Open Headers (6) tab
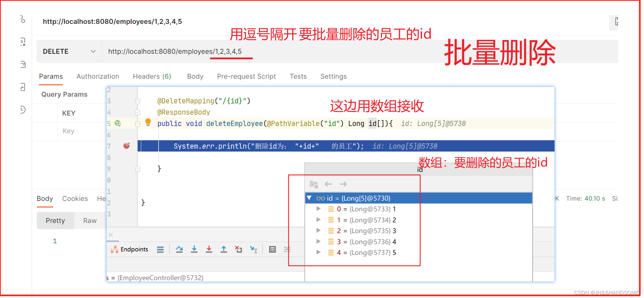Viewport: 644px width, 298px height. tap(152, 76)
